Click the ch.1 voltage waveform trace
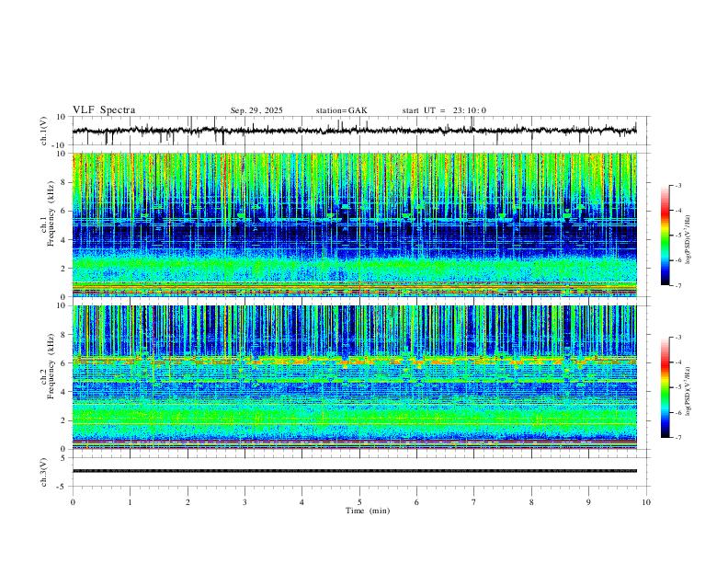Image resolution: width=728 pixels, height=563 pixels. click(x=355, y=131)
